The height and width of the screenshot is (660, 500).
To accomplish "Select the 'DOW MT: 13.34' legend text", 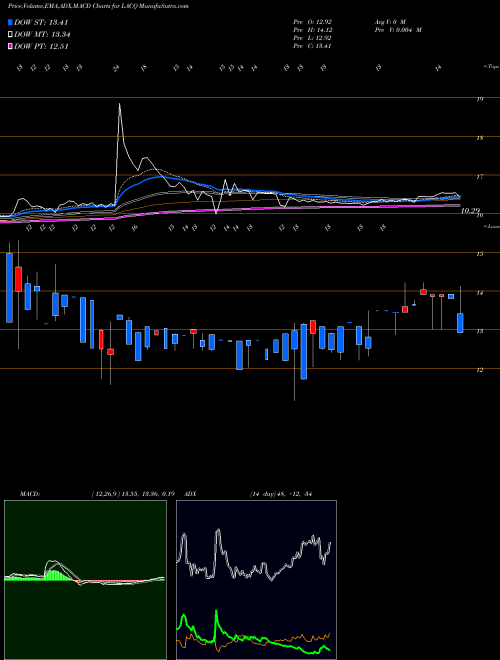I will pyautogui.click(x=43, y=35).
